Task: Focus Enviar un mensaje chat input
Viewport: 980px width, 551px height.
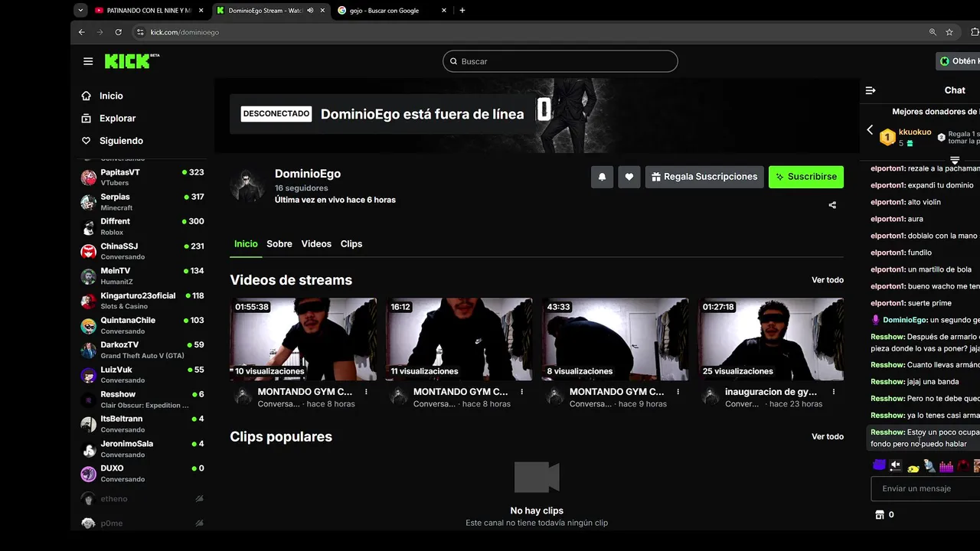Action: click(x=926, y=489)
